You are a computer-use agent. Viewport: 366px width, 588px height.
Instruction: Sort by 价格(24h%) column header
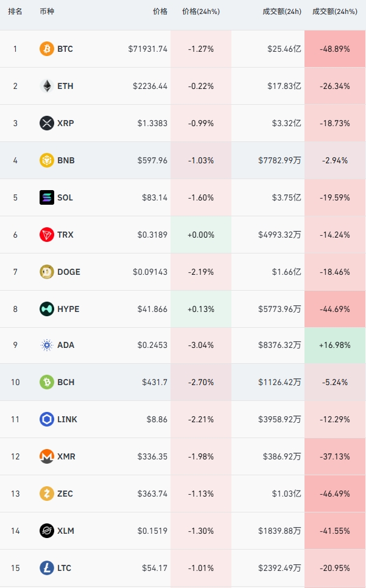click(x=201, y=12)
